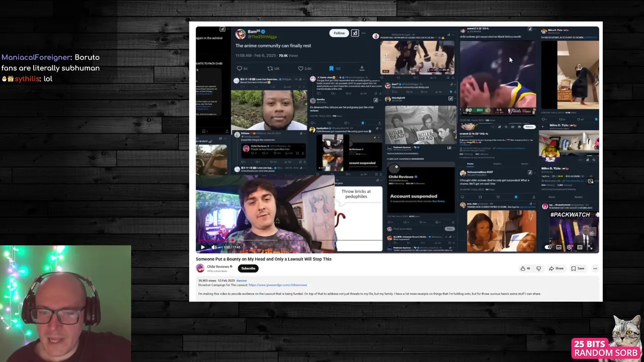Click Follow on the Bam25 tweet
This screenshot has height=362, width=644.
coord(339,33)
